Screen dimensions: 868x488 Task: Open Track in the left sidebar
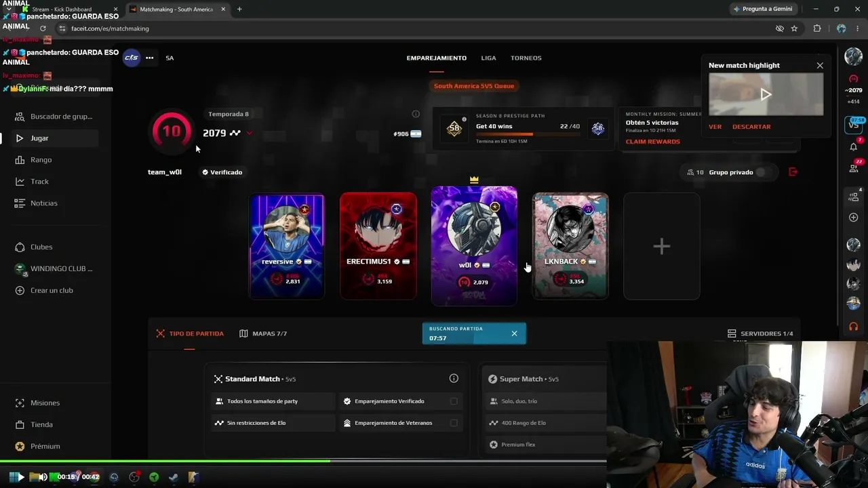tap(56, 182)
